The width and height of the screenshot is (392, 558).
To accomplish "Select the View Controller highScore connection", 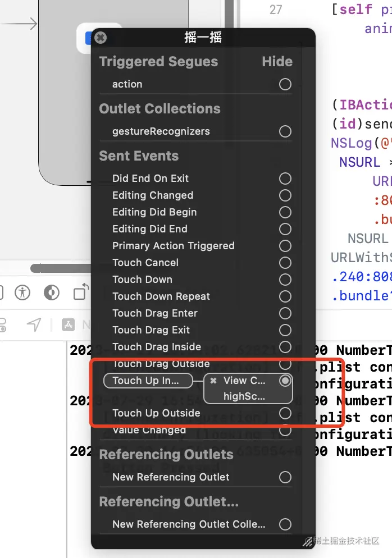I will pos(248,388).
